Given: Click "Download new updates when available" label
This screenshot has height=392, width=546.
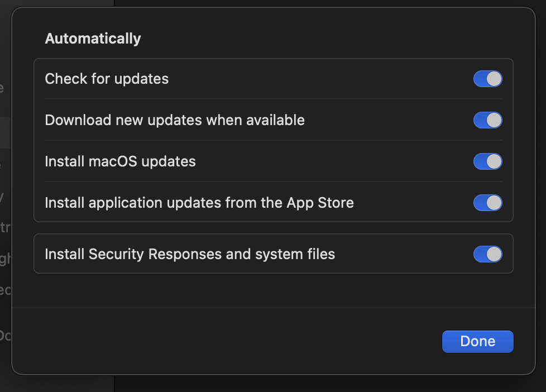Looking at the screenshot, I should [175, 120].
